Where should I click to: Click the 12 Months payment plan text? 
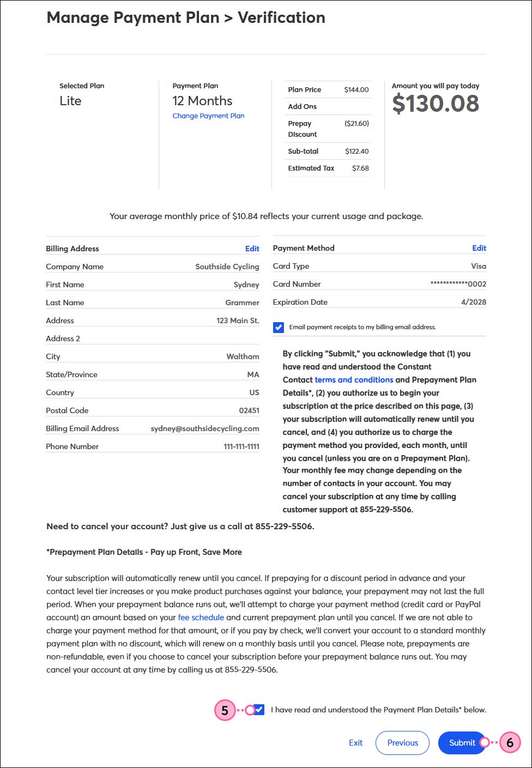pos(202,101)
